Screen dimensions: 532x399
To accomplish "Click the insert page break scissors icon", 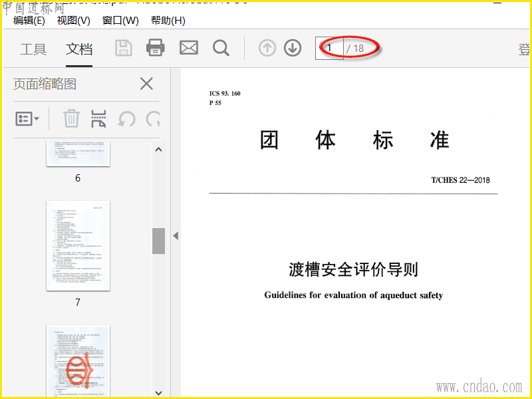I will click(x=98, y=119).
